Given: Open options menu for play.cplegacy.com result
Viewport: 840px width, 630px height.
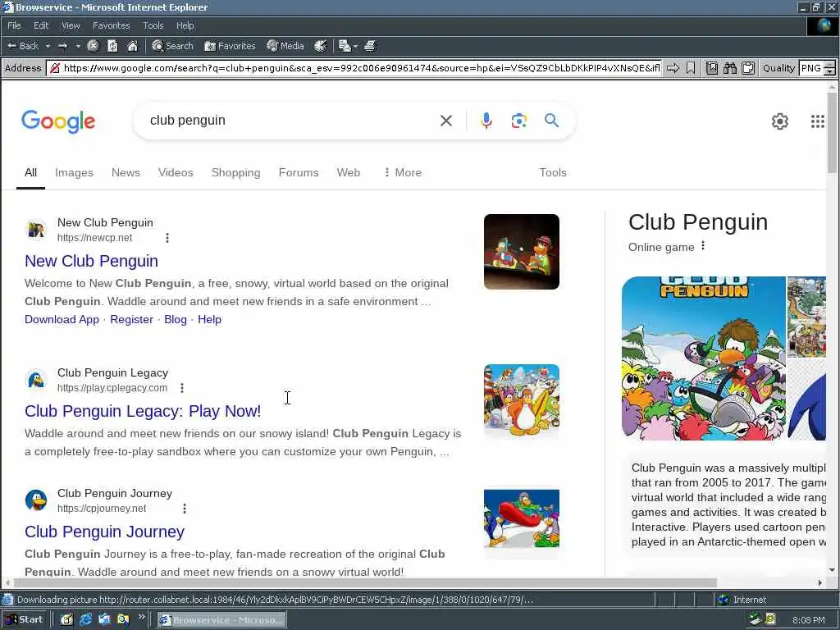Looking at the screenshot, I should point(181,388).
